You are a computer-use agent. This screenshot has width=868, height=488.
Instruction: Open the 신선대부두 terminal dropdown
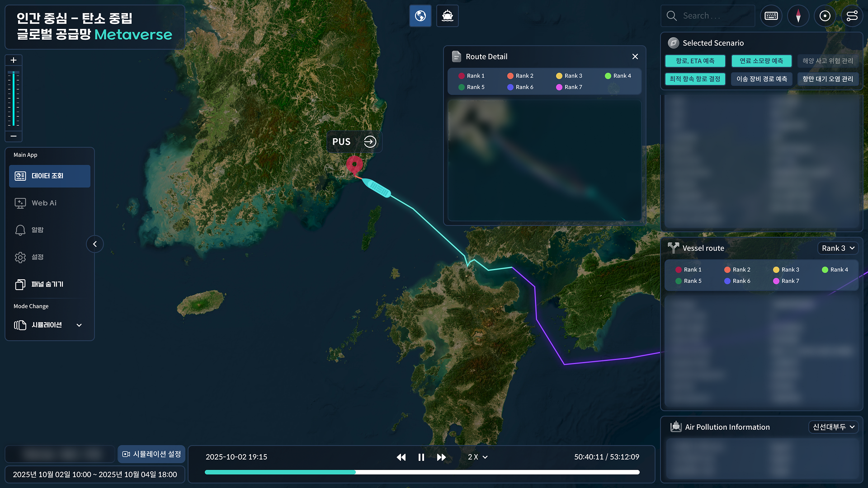point(834,427)
